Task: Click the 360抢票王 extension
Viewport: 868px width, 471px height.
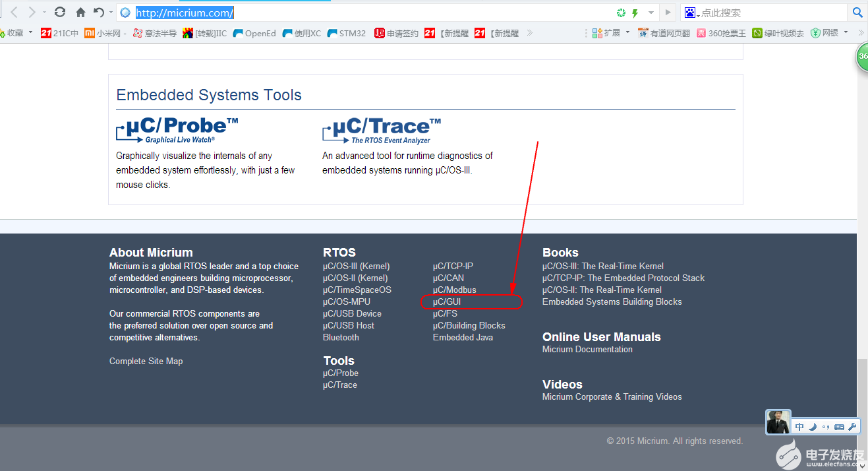Action: coord(722,33)
